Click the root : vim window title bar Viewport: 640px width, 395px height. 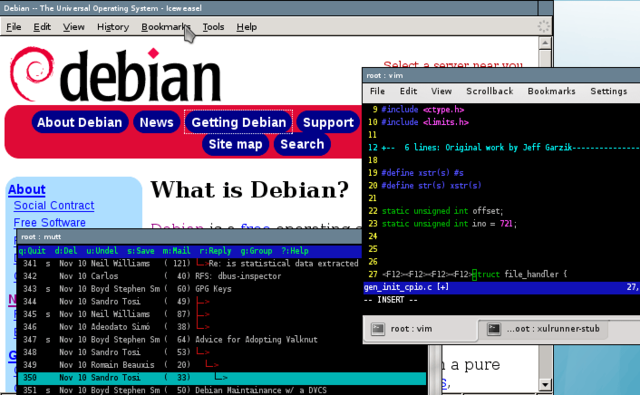click(x=501, y=75)
